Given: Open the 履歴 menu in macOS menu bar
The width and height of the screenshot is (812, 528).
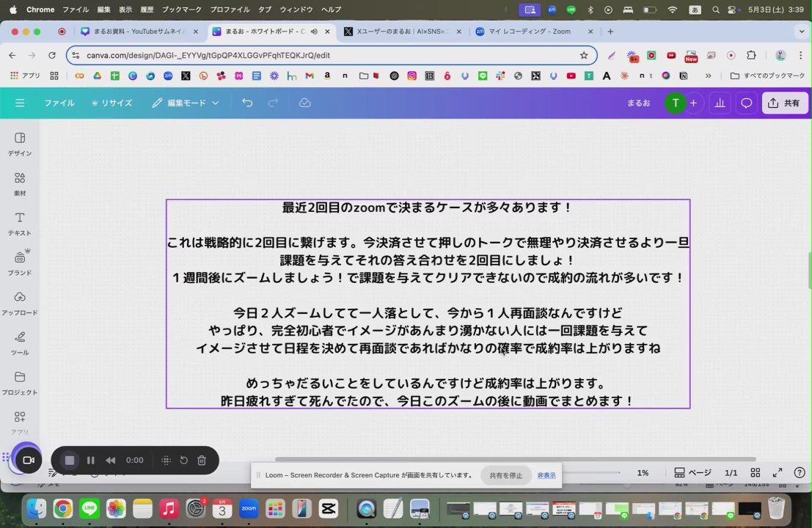Looking at the screenshot, I should [x=147, y=10].
